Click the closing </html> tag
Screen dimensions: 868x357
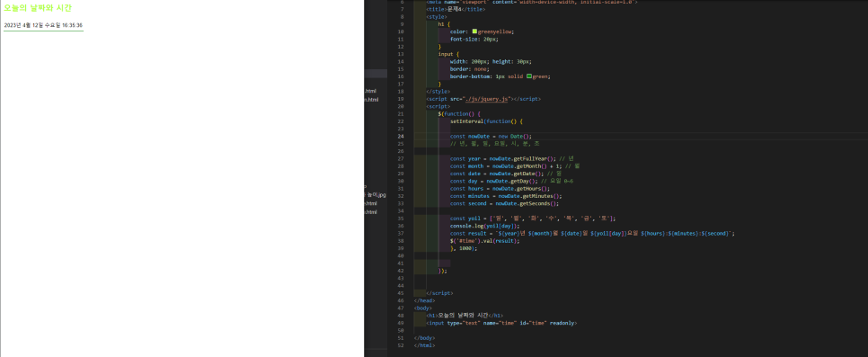pos(425,345)
